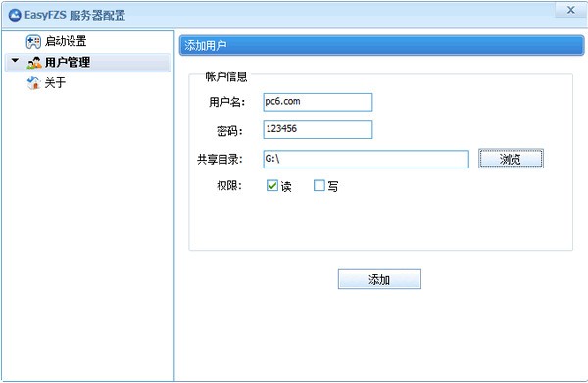Enable the 写 permission checkbox
Image resolution: width=588 pixels, height=383 pixels.
(319, 185)
